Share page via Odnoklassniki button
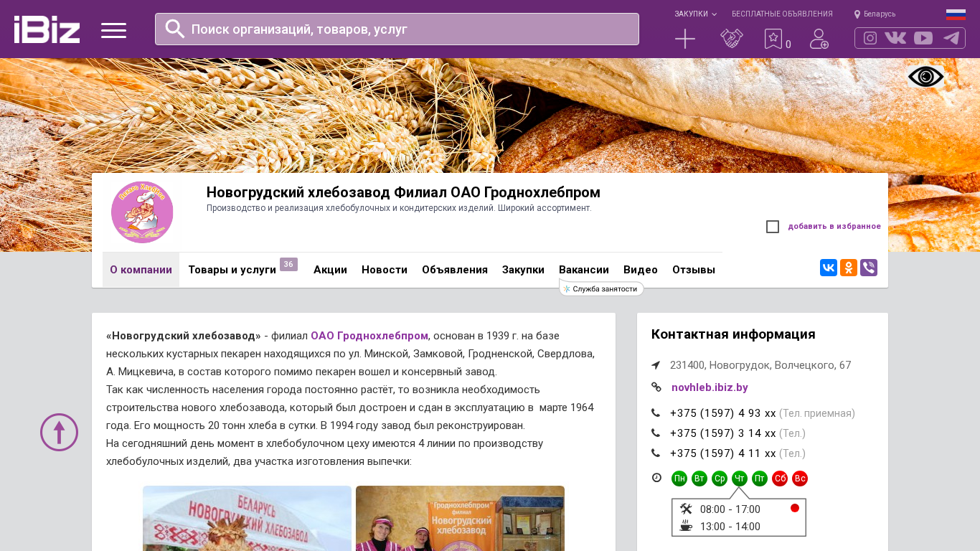Image resolution: width=980 pixels, height=551 pixels. pyautogui.click(x=849, y=268)
